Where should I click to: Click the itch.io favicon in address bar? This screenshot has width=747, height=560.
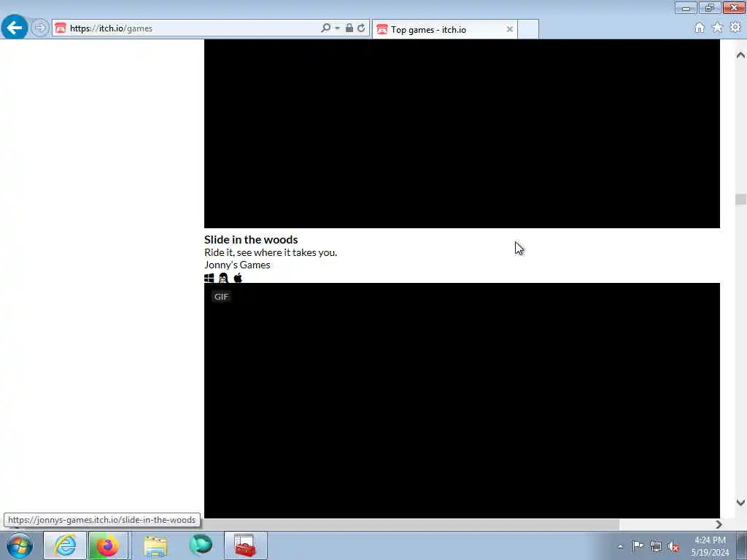pos(61,28)
